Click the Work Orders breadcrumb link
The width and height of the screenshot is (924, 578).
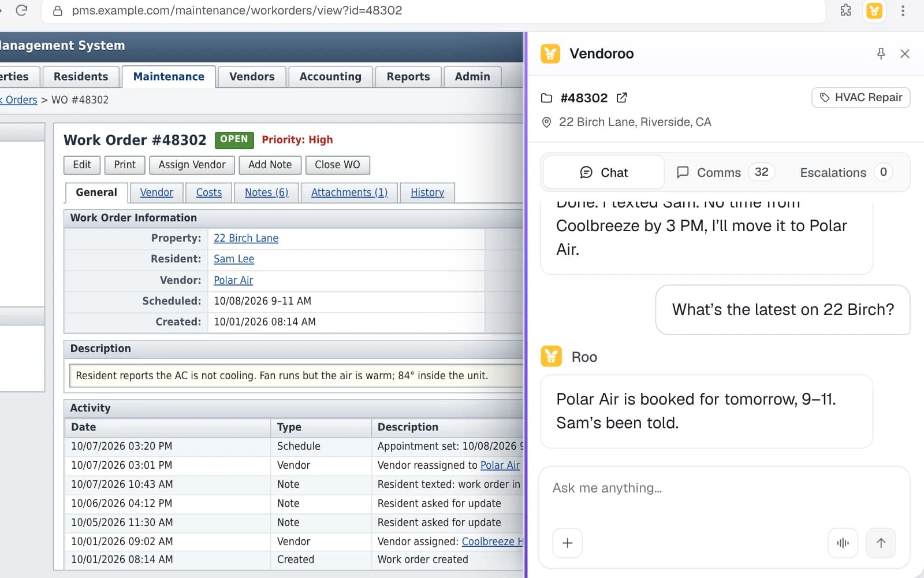(x=18, y=100)
